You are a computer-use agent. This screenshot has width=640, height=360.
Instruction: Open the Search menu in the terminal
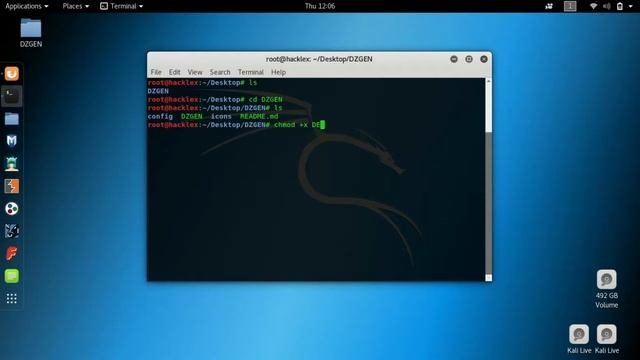220,72
